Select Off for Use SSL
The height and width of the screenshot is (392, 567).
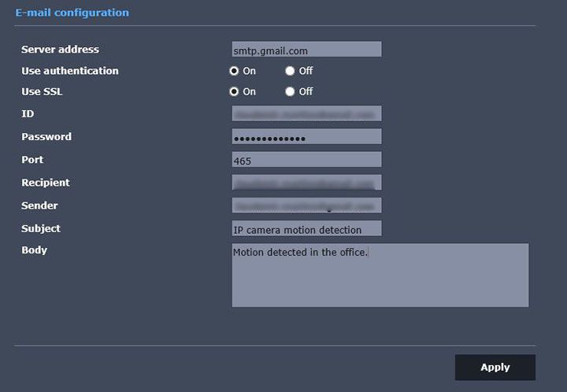[290, 92]
